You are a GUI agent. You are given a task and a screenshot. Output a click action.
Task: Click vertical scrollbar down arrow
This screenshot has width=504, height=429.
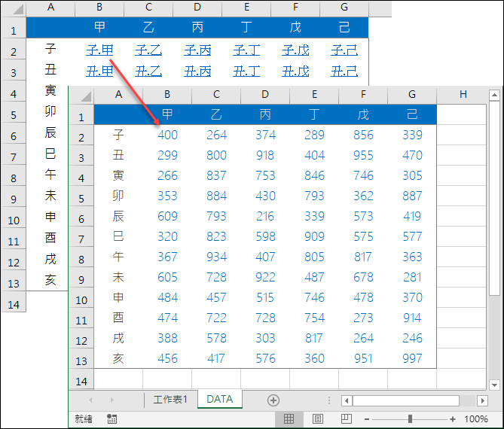[494, 385]
